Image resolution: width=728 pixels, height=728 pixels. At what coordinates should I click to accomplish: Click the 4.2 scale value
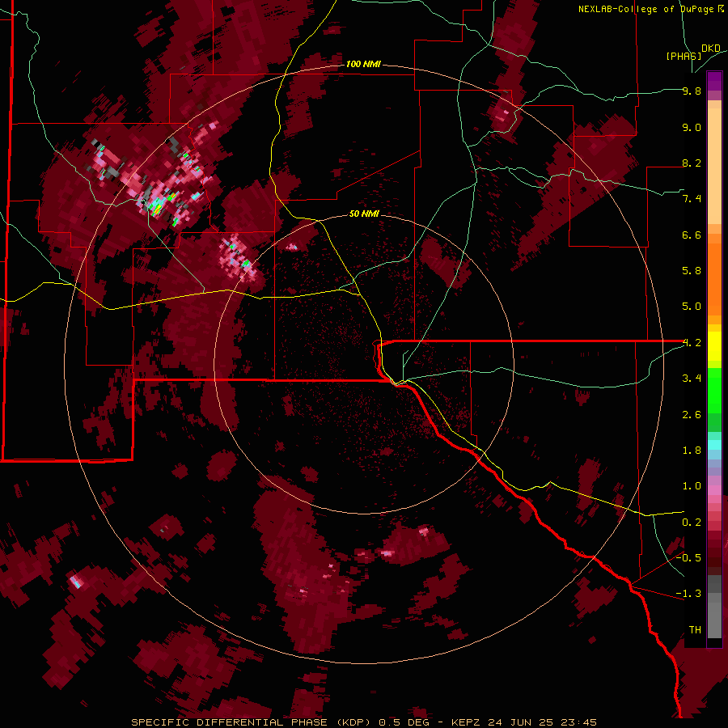[x=692, y=343]
